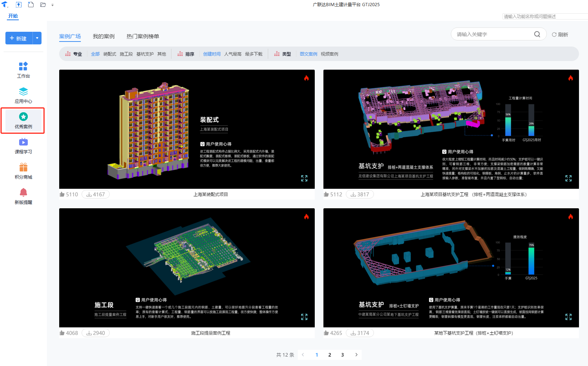Screen dimensions: 588x366
Task: Open 积分商城 in the sidebar
Action: pos(23,171)
